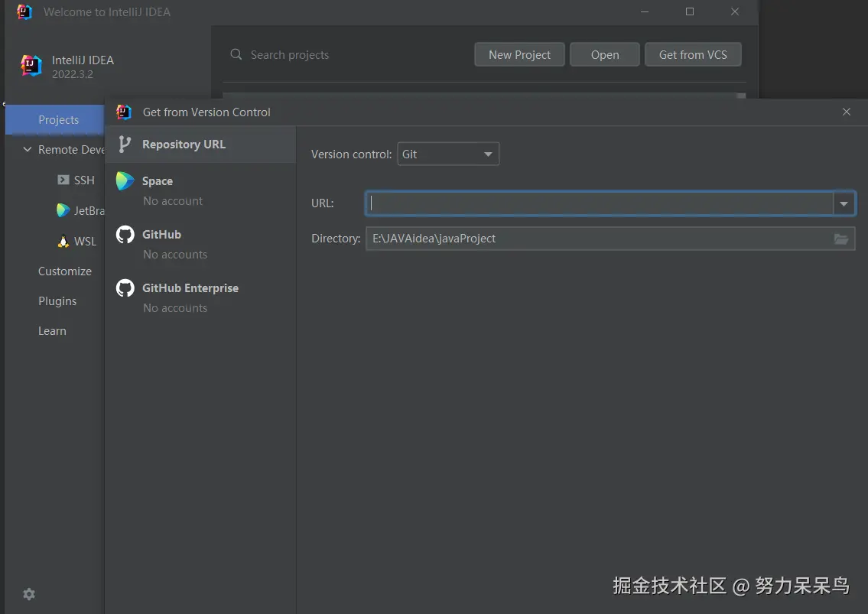The width and height of the screenshot is (868, 614).
Task: Click the settings gear icon in the welcome sidebar
Action: [29, 594]
